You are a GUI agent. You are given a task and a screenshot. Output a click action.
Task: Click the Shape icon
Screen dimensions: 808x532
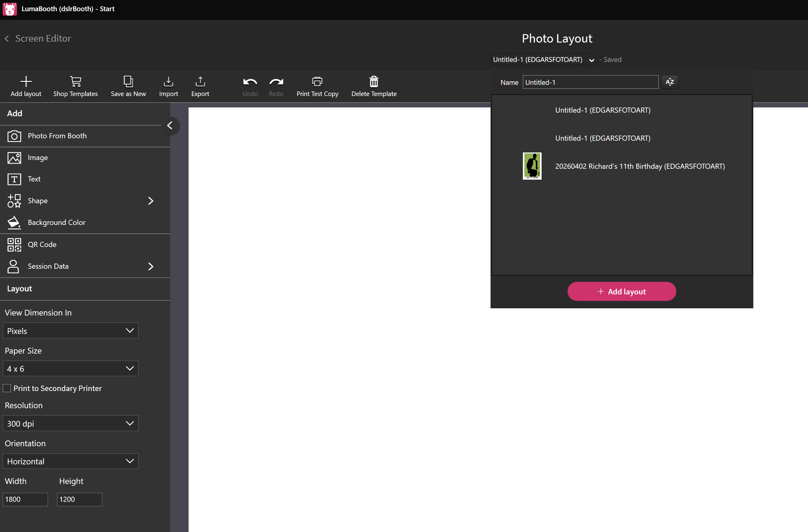click(x=14, y=201)
